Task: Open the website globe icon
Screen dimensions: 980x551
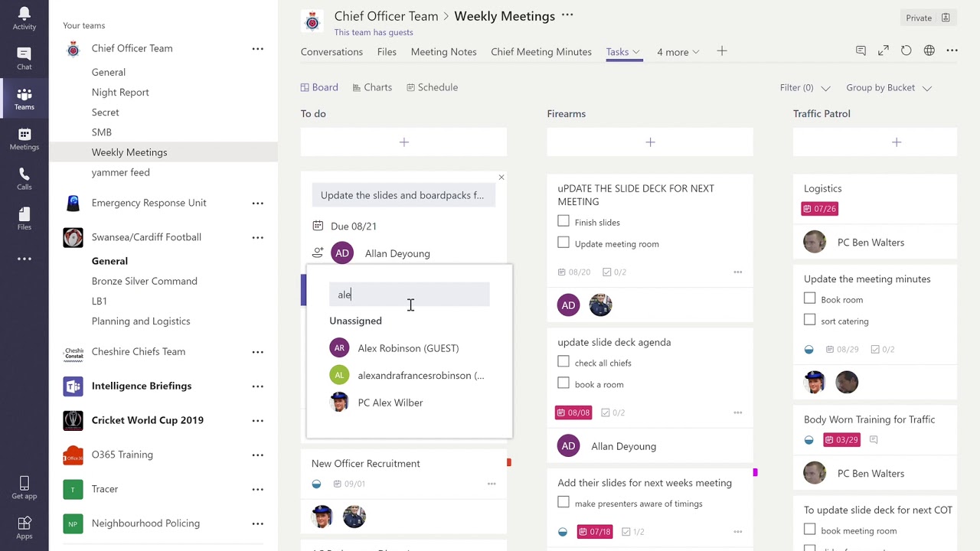Action: coord(929,51)
